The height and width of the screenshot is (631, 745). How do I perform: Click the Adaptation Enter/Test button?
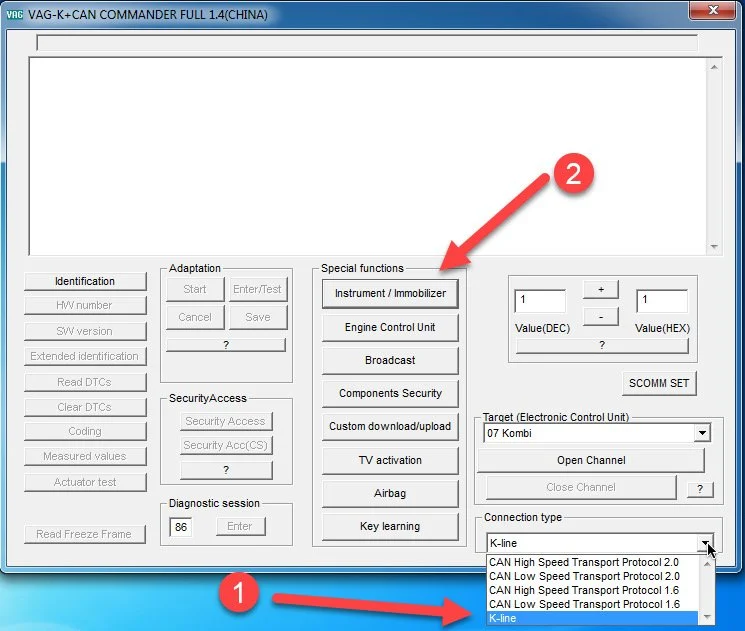click(258, 289)
